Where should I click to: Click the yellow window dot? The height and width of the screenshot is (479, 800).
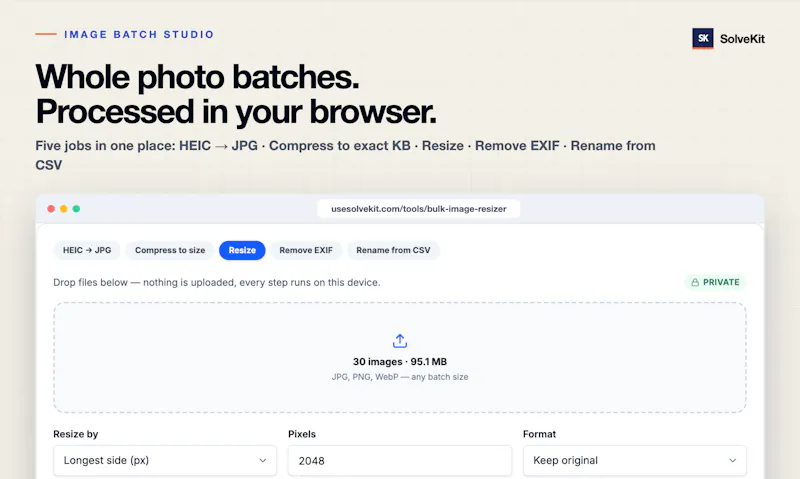(64, 209)
